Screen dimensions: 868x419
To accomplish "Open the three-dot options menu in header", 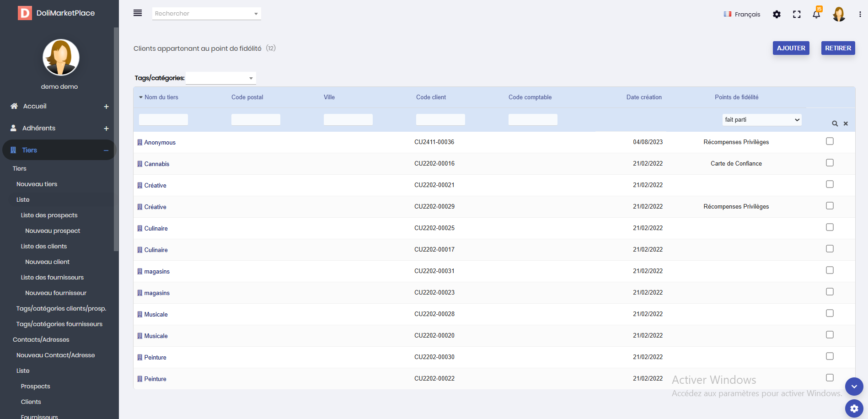I will [860, 14].
